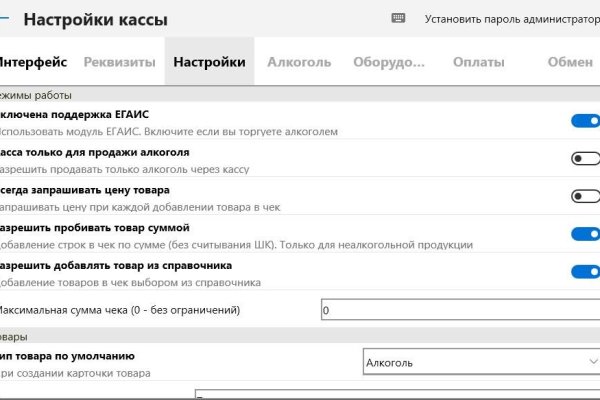Image resolution: width=600 pixels, height=400 pixels.
Task: Turn on always ask product price
Action: tap(585, 197)
